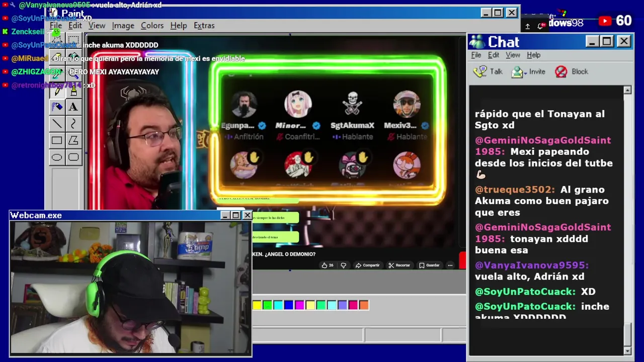Click the upload arrow icon beside the bell
This screenshot has height=362, width=644.
point(527,26)
